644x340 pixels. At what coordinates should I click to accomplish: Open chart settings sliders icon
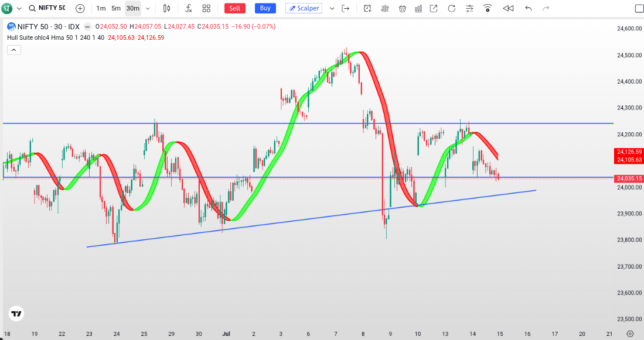tap(469, 8)
